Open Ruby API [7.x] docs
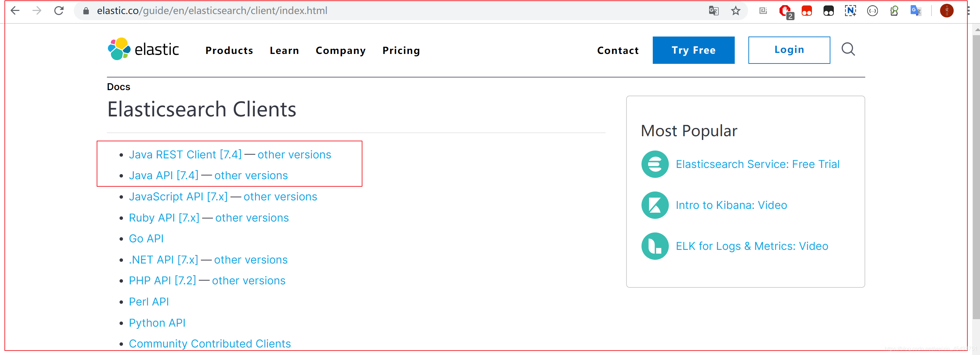Viewport: 980px width, 355px height. coord(164,218)
